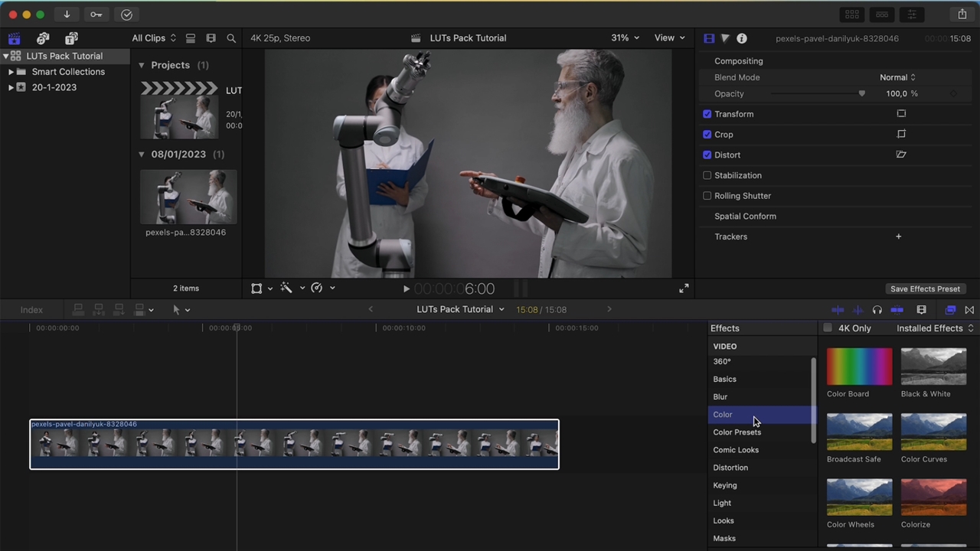980x551 pixels.
Task: Tick the 4K Only checkbox
Action: pyautogui.click(x=828, y=328)
